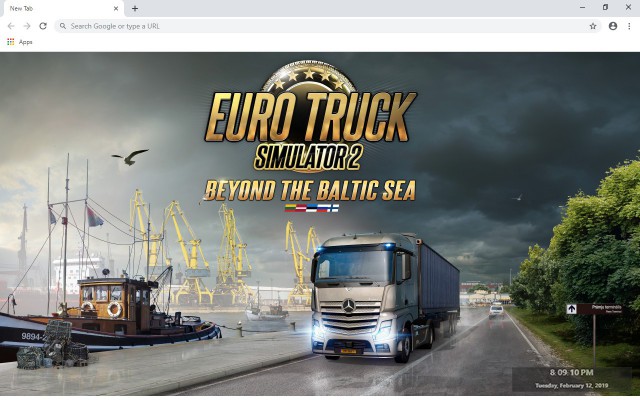Close the New Tab tab
This screenshot has height=400, width=640.
point(116,8)
